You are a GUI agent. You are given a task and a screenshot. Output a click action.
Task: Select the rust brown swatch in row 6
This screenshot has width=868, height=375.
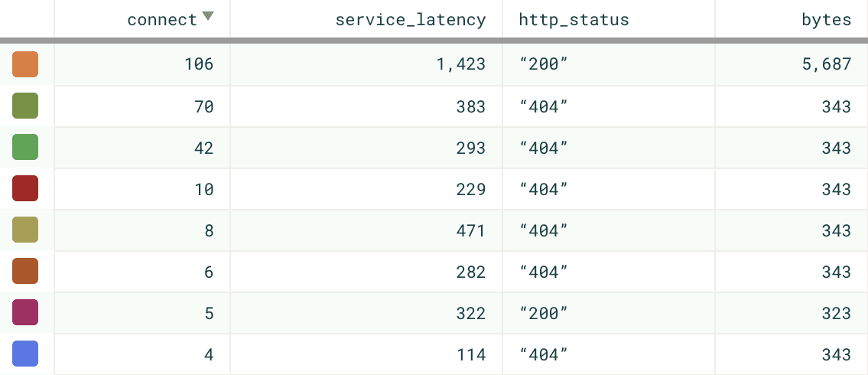pos(25,272)
